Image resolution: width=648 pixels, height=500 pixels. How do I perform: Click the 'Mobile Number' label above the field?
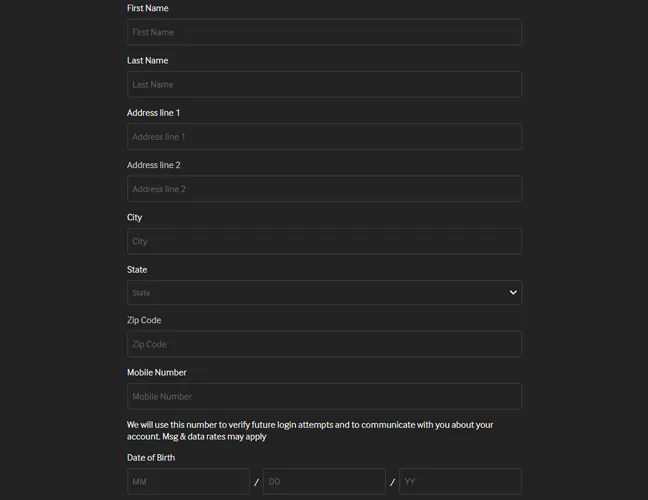click(157, 372)
